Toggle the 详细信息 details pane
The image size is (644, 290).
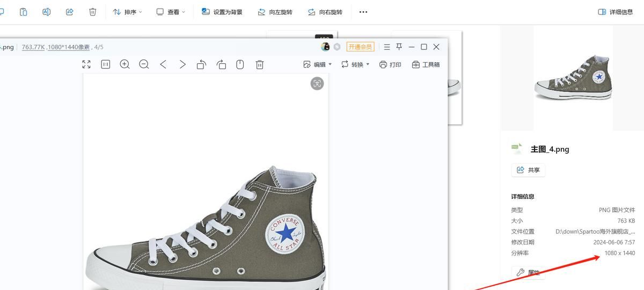pos(616,12)
